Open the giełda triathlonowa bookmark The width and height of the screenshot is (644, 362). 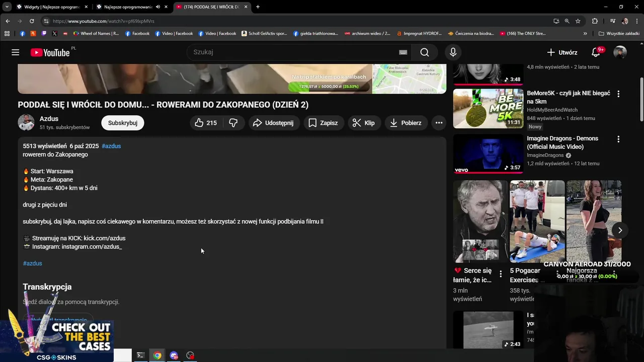pyautogui.click(x=315, y=34)
